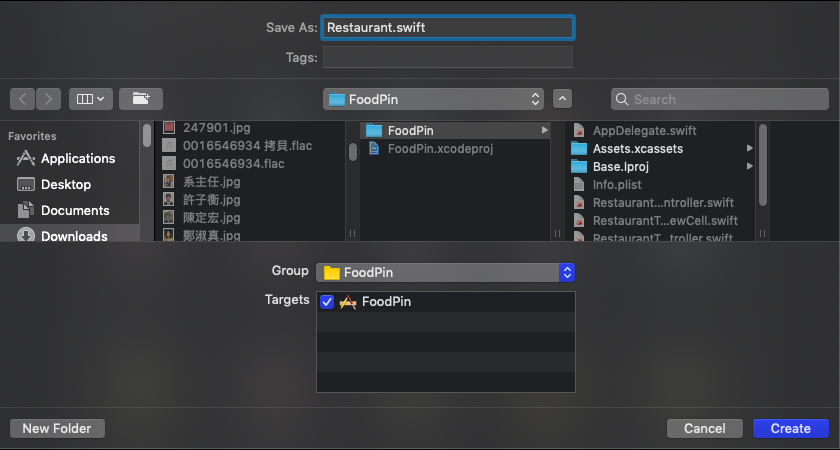The height and width of the screenshot is (450, 840).
Task: Click the AppDelegate.swift file icon
Action: [578, 130]
